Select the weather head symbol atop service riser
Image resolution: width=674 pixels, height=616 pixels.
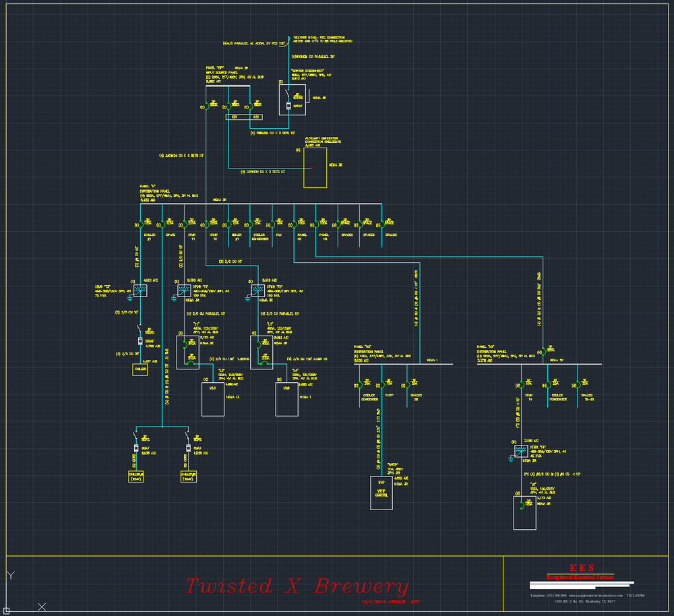point(289,39)
